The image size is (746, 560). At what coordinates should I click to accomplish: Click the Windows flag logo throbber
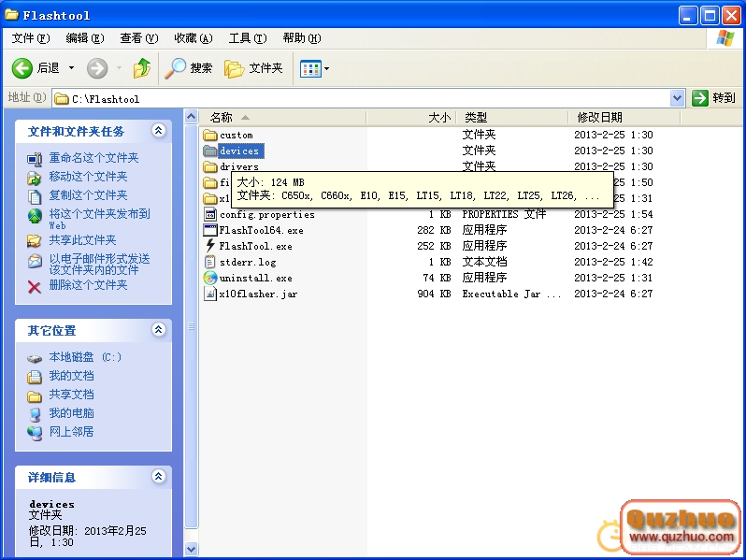point(724,38)
